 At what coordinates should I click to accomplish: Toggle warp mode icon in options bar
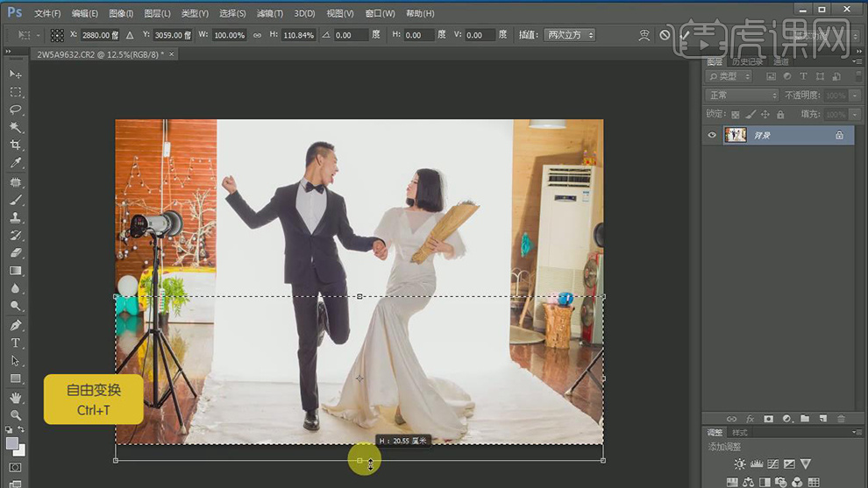click(x=644, y=35)
